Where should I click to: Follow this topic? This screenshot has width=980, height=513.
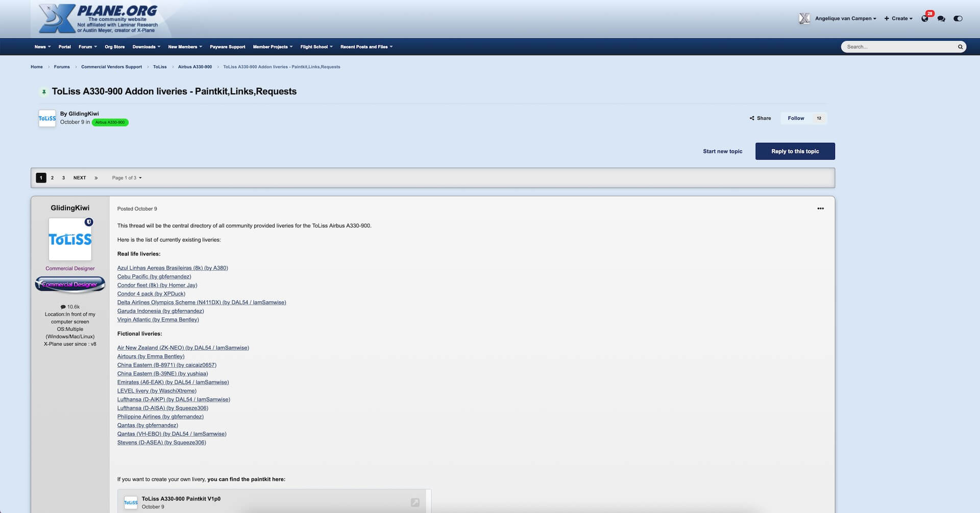(x=796, y=118)
